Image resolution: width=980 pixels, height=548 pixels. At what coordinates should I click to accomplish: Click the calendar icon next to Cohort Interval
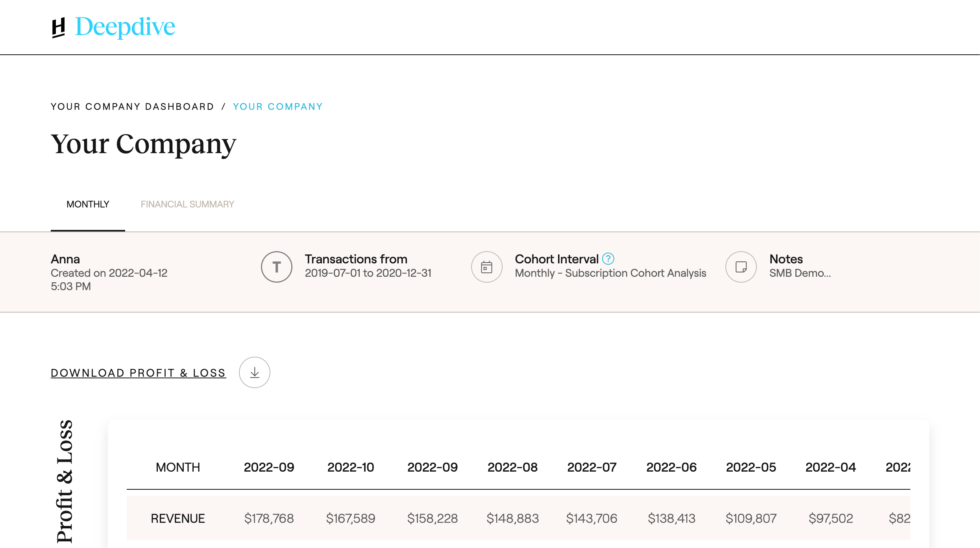487,267
